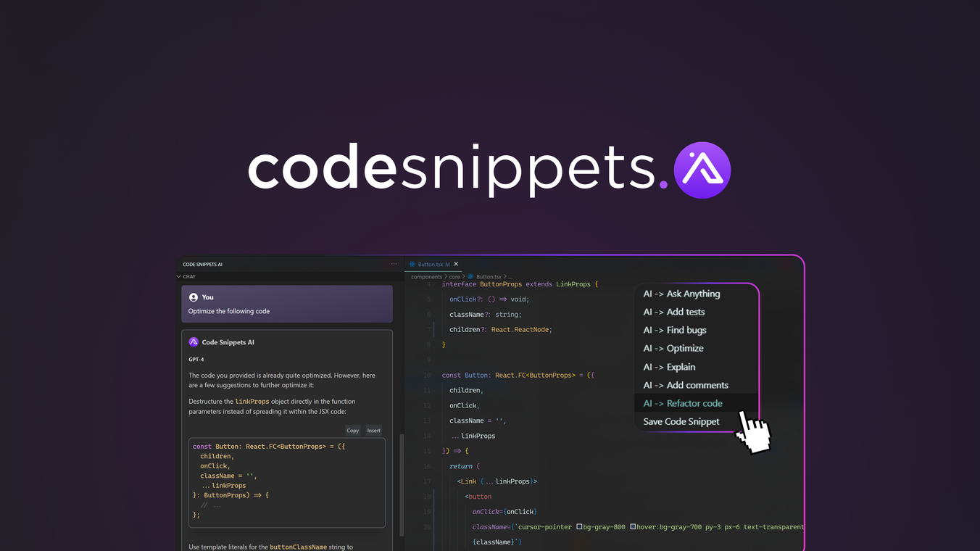Click the Code Snippets AI avatar icon
This screenshot has height=551, width=980.
[194, 342]
